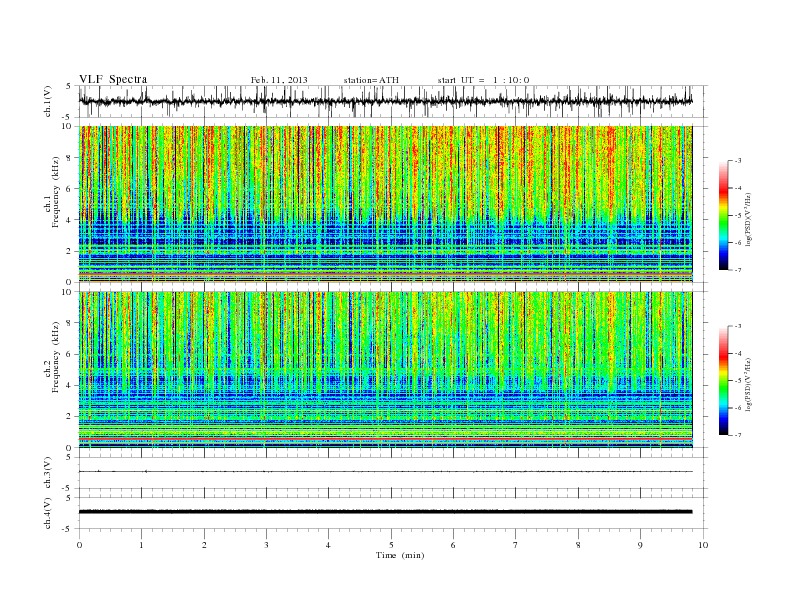Click the ch.1 voltage waveform trace
This screenshot has width=792, height=612.
coord(385,101)
